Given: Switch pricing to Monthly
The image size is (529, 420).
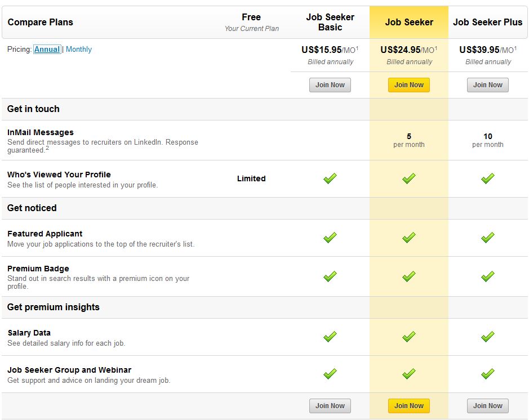Looking at the screenshot, I should tap(78, 50).
